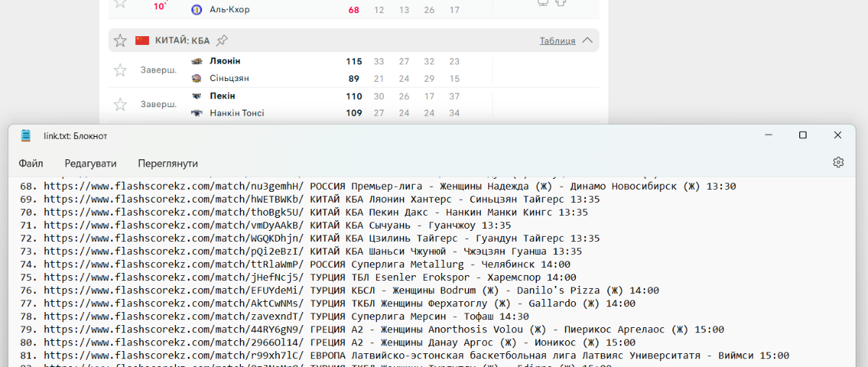This screenshot has height=367, width=868.
Task: Minimize the link.txt Notepad window
Action: click(x=769, y=135)
